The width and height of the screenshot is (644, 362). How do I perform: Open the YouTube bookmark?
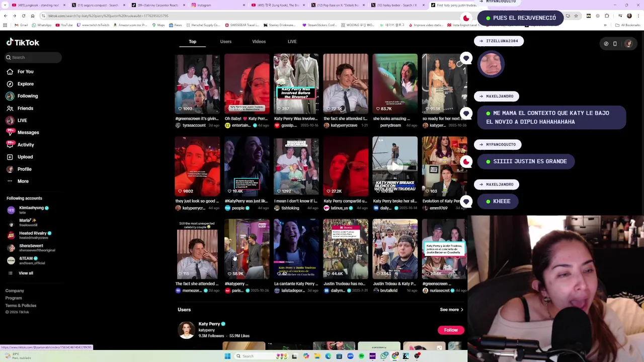point(64,25)
